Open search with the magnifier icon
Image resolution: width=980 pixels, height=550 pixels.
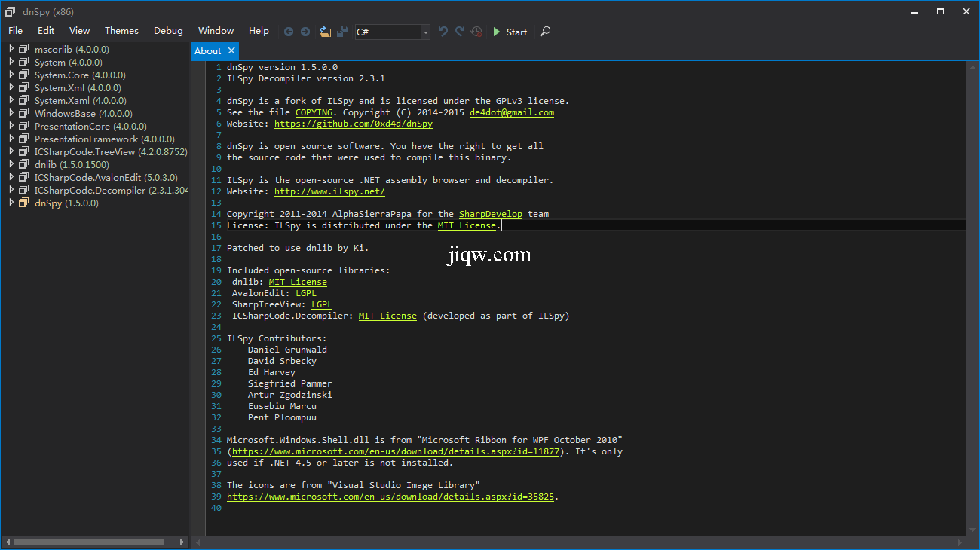coord(546,32)
